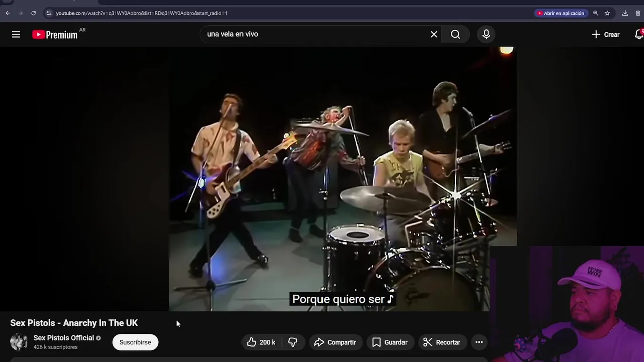The image size is (644, 362).
Task: Go forward in browser
Action: tap(21, 13)
